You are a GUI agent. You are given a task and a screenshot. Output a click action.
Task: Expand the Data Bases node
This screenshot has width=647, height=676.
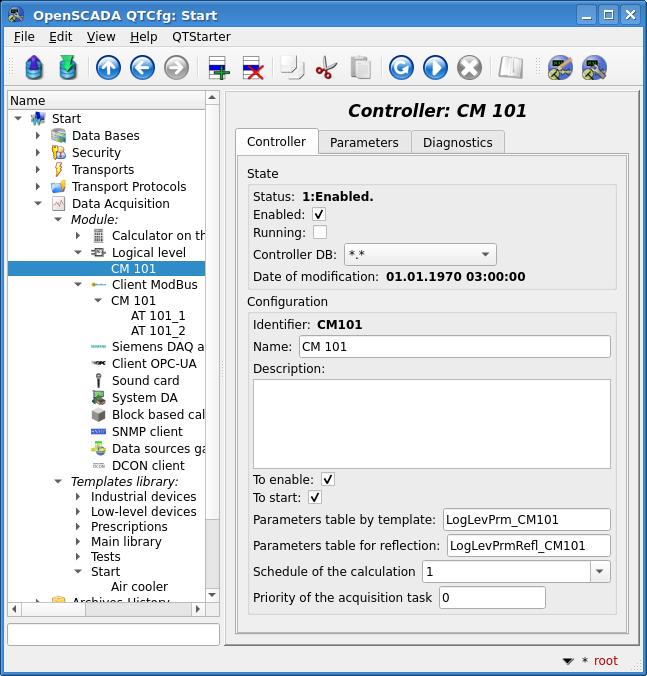(38, 135)
